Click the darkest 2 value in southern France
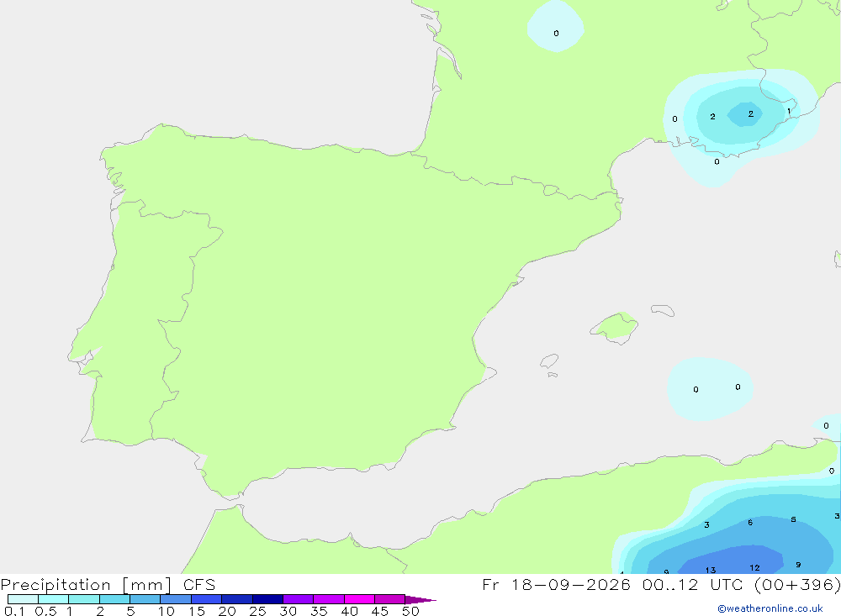841x616 pixels. click(x=751, y=113)
